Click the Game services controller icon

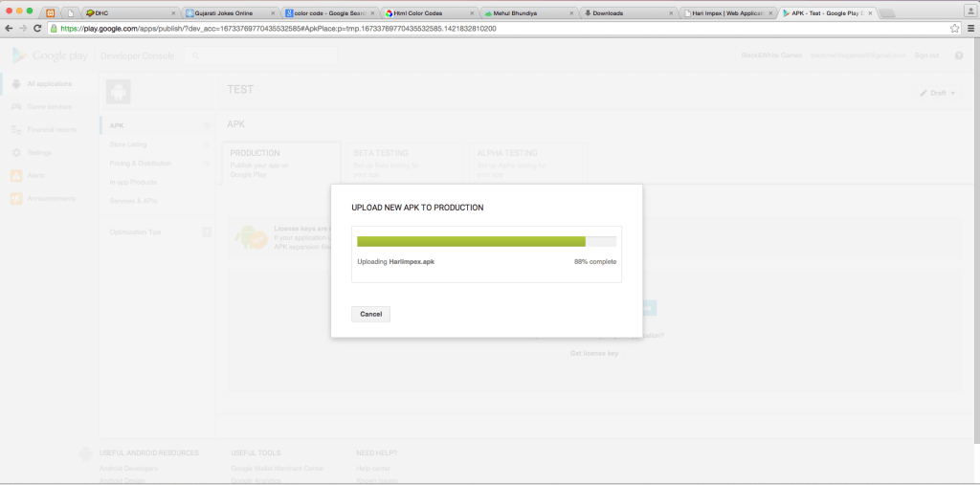click(16, 107)
